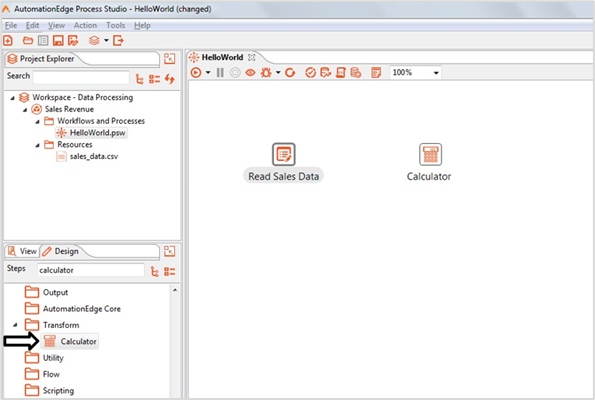Screen dimensions: 595x400
Task: Switch to the View tab
Action: (23, 251)
